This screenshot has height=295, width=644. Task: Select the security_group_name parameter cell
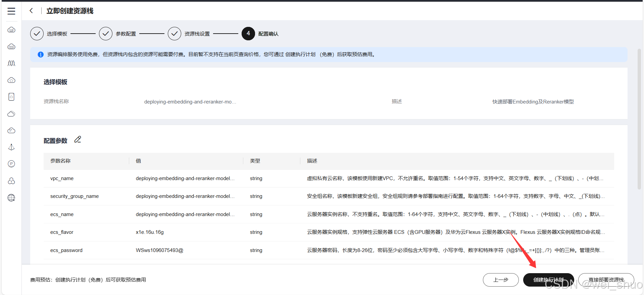75,196
